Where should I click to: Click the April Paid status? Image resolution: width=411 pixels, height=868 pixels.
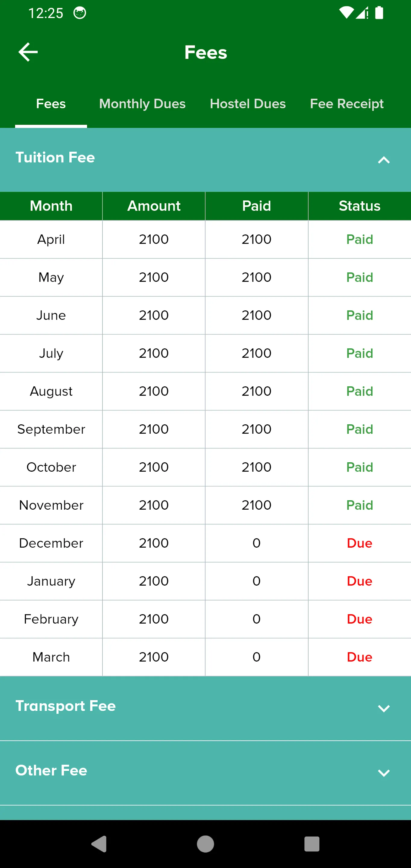[x=359, y=240]
